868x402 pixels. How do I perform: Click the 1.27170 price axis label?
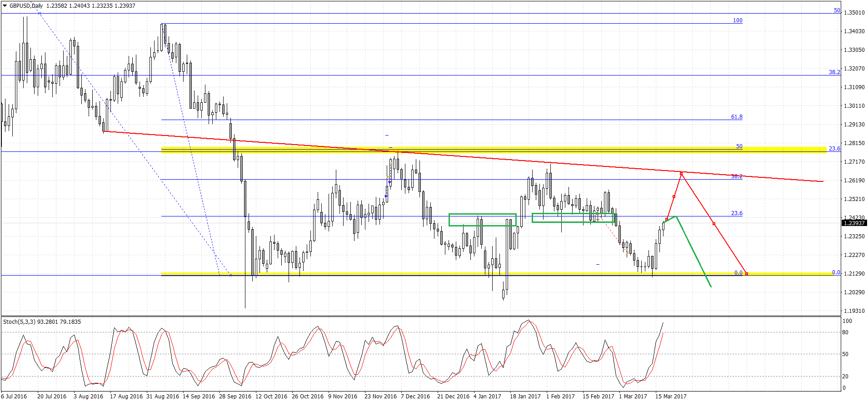click(854, 162)
